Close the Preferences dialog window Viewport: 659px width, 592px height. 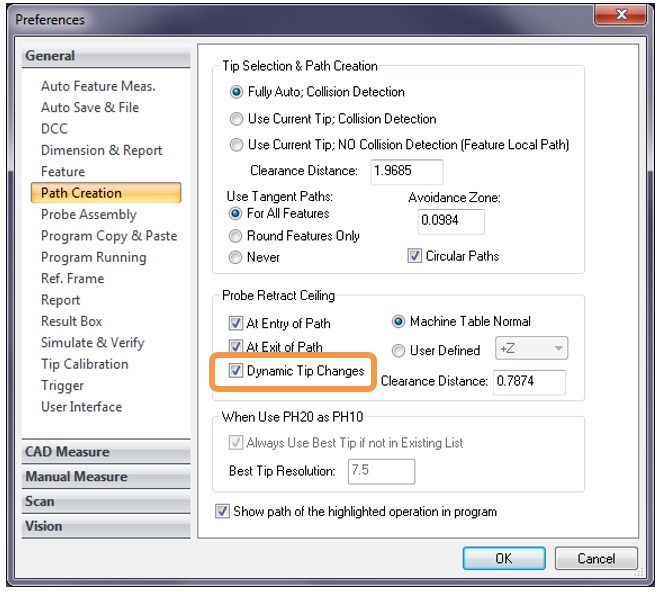pyautogui.click(x=621, y=15)
